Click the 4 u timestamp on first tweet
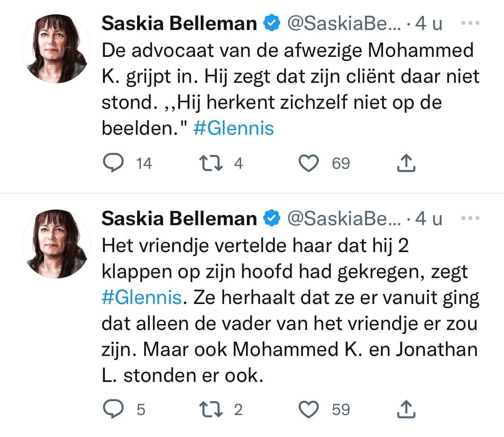Screen dimensions: 504x437 429,23
